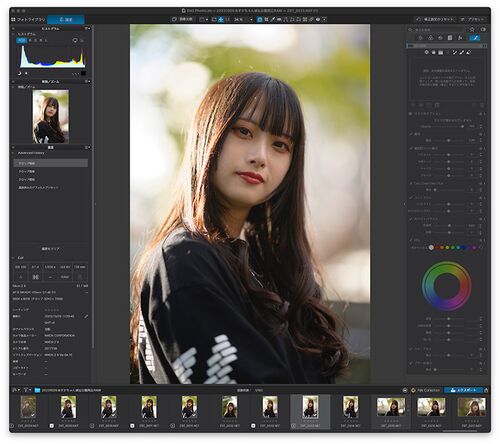Open the side-by-side view dropdown arrow

207,20
